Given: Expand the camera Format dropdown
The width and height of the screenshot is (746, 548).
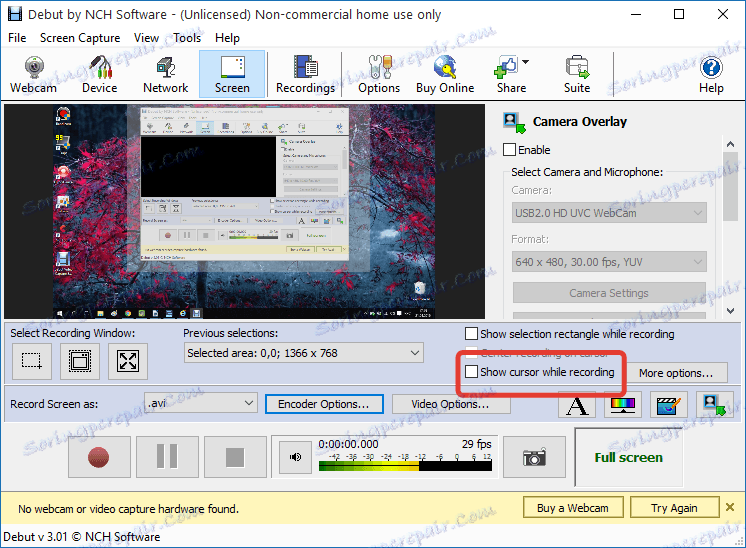Looking at the screenshot, I should pos(609,262).
